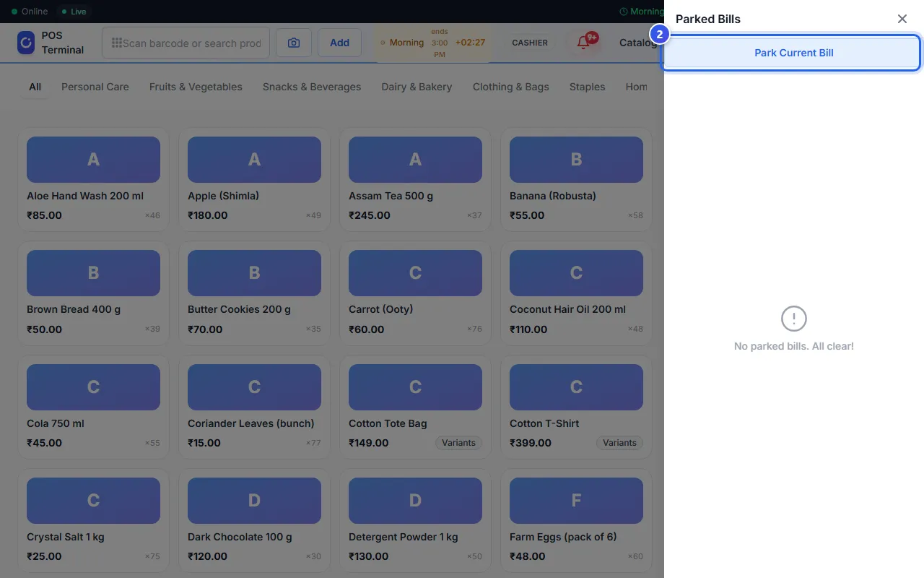
Task: Select Brown Bread 400 g product
Action: click(x=94, y=293)
